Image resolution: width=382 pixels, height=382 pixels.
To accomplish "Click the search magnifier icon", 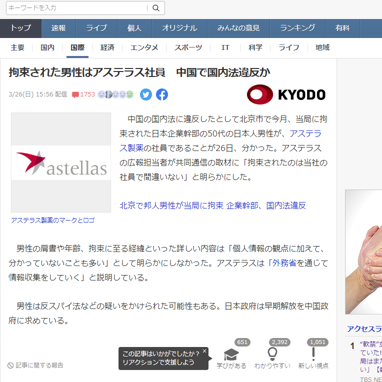I will (x=156, y=8).
